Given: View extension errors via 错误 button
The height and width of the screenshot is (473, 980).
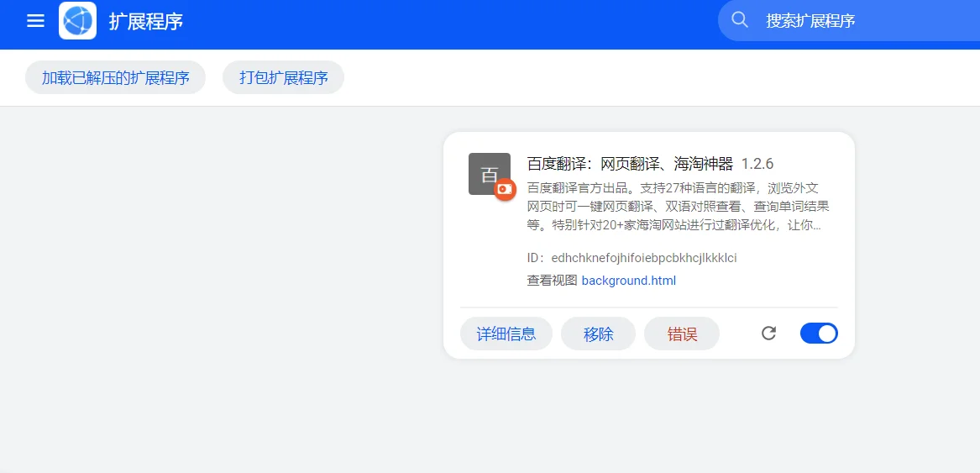Looking at the screenshot, I should [682, 334].
